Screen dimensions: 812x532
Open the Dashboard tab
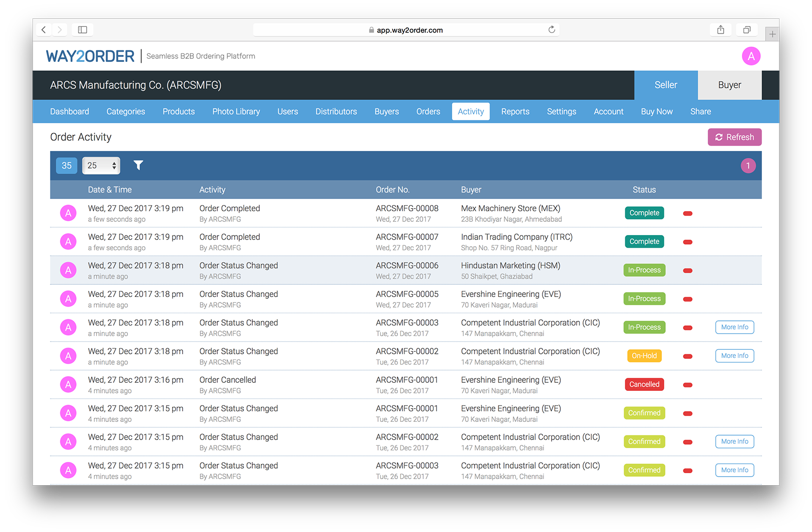point(70,112)
